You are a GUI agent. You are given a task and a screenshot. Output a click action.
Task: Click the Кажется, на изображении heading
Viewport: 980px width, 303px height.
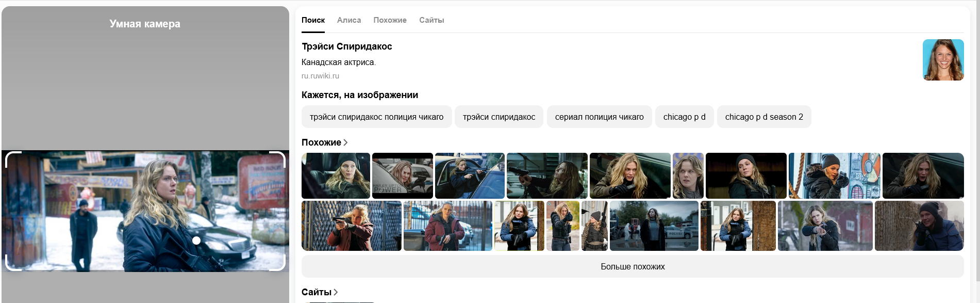coord(360,95)
